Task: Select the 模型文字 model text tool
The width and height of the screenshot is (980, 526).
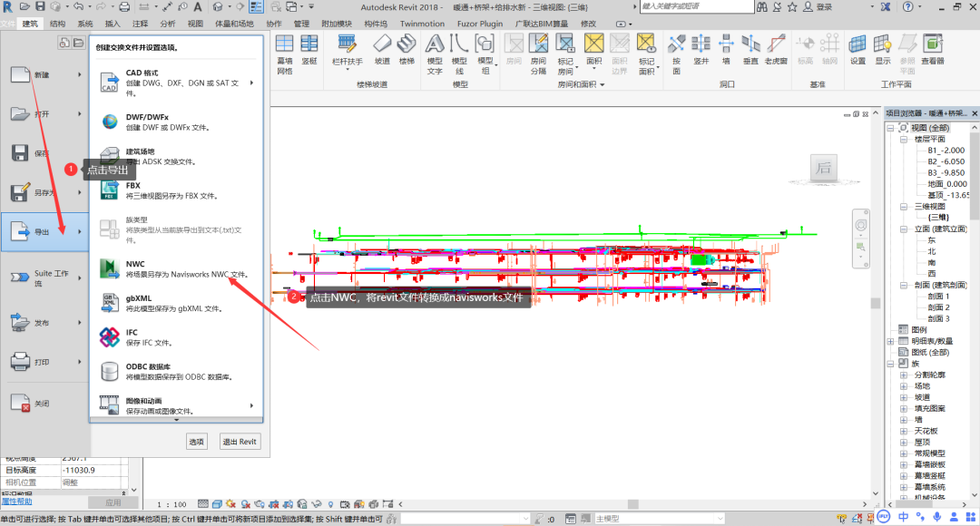Action: pos(435,54)
